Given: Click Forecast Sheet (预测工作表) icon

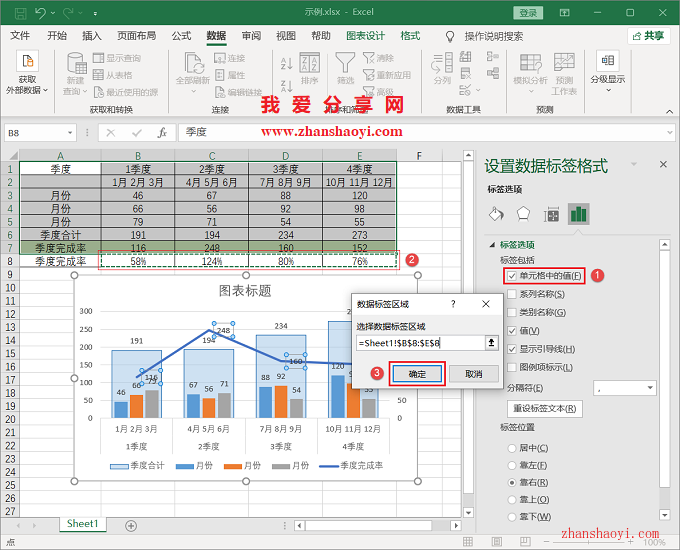Looking at the screenshot, I should (x=564, y=63).
